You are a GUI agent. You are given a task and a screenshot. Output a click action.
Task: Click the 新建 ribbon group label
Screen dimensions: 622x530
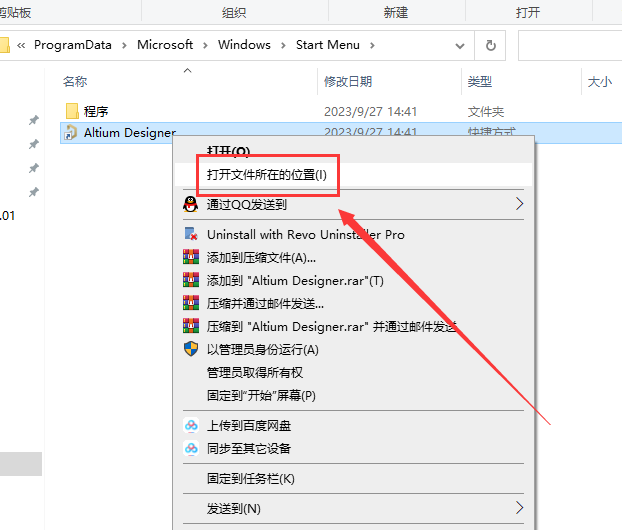pyautogui.click(x=395, y=13)
